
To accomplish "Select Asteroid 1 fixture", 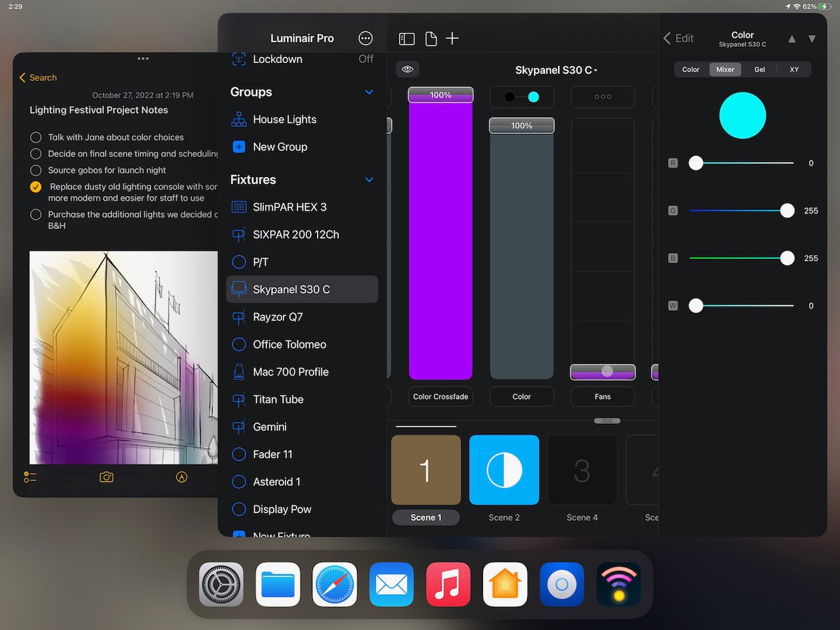I will click(x=302, y=482).
